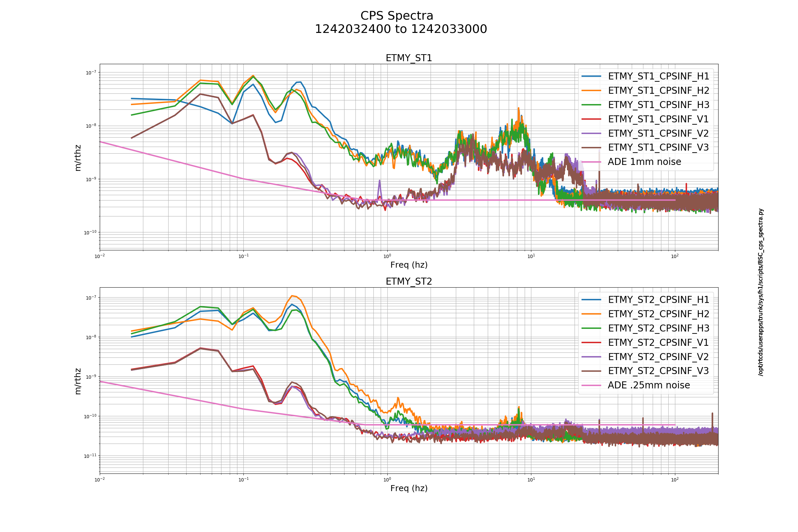Click the 10⁻² x-axis tick on ETMY_ST1 plot
Screen dimensions: 798x532
(x=100, y=256)
